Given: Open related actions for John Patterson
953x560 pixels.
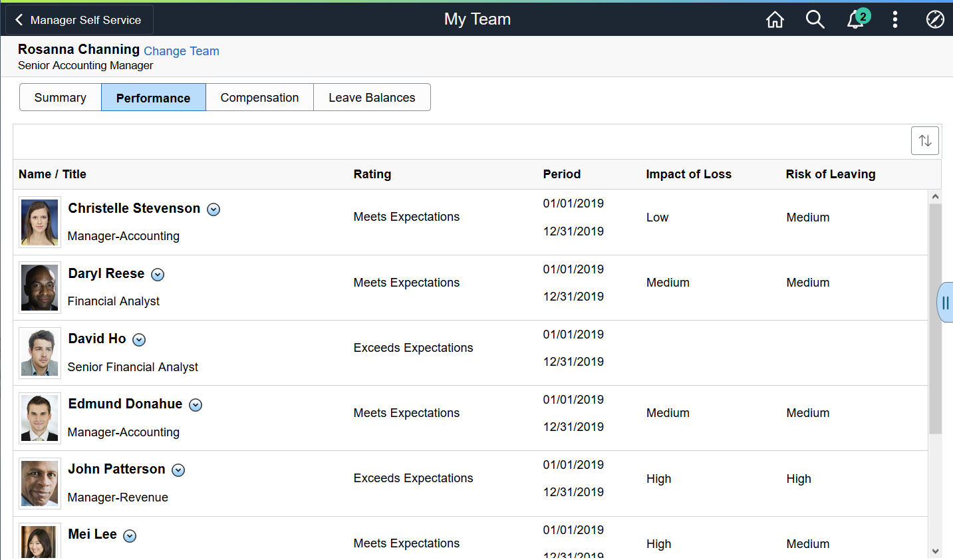Looking at the screenshot, I should click(178, 470).
